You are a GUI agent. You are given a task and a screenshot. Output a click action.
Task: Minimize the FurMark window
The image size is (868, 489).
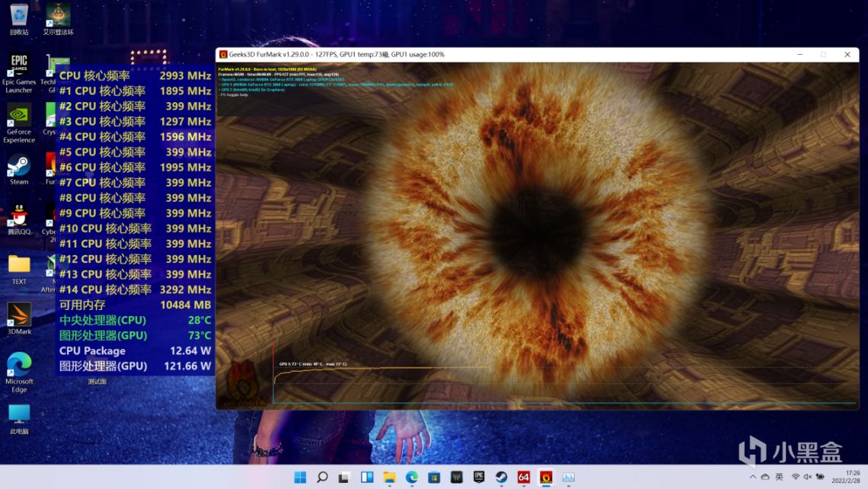click(x=800, y=54)
